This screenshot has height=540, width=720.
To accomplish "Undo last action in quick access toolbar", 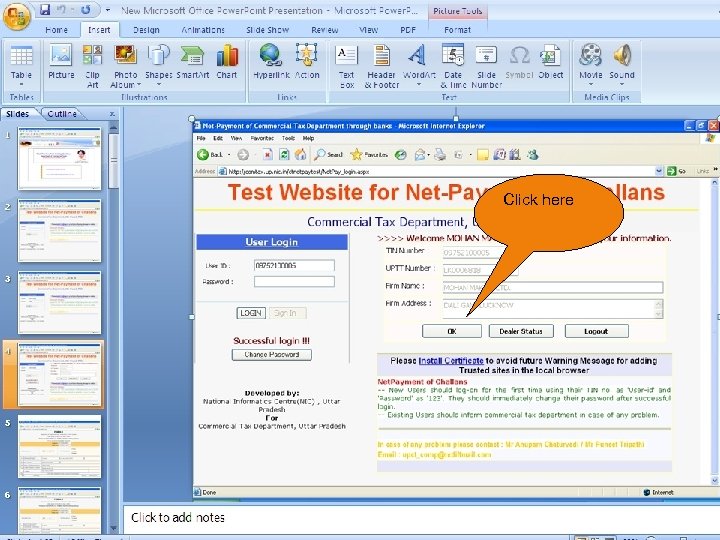I will point(62,10).
